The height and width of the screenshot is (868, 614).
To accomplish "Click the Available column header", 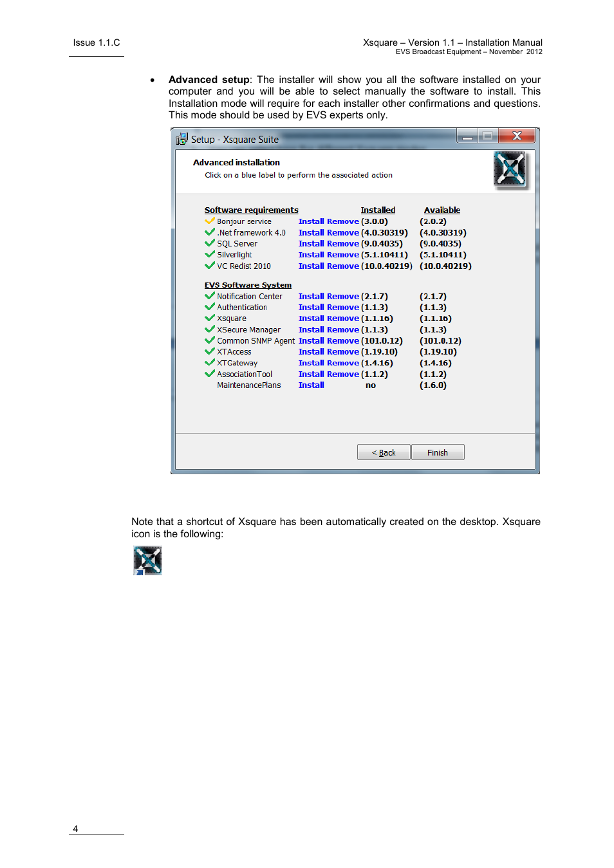I will [442, 210].
